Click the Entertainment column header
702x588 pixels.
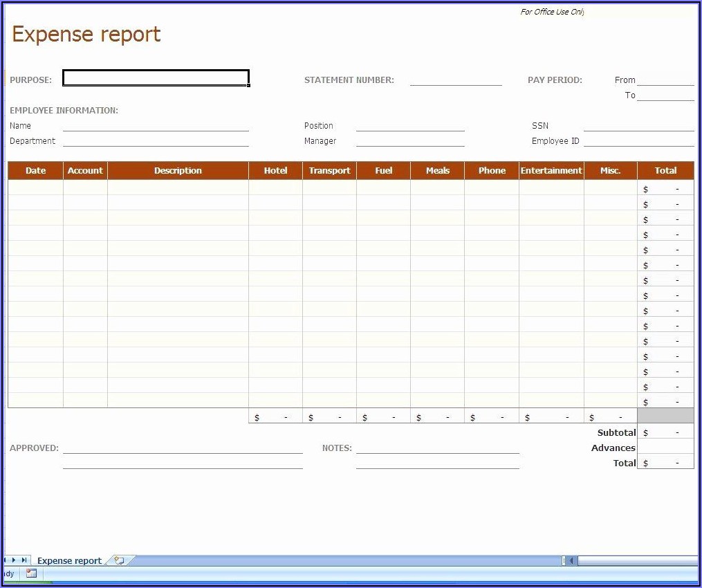[x=551, y=171]
